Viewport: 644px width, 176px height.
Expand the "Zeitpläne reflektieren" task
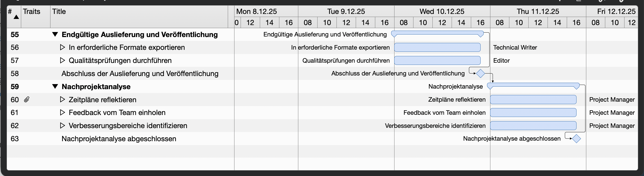pyautogui.click(x=62, y=99)
